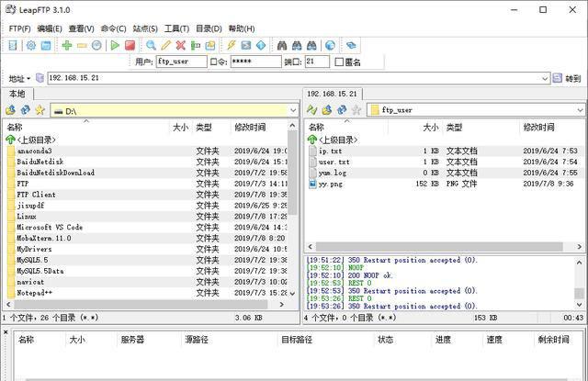Screen dimensions: 588x381
Task: Select the 本地 local tab
Action: [x=17, y=94]
